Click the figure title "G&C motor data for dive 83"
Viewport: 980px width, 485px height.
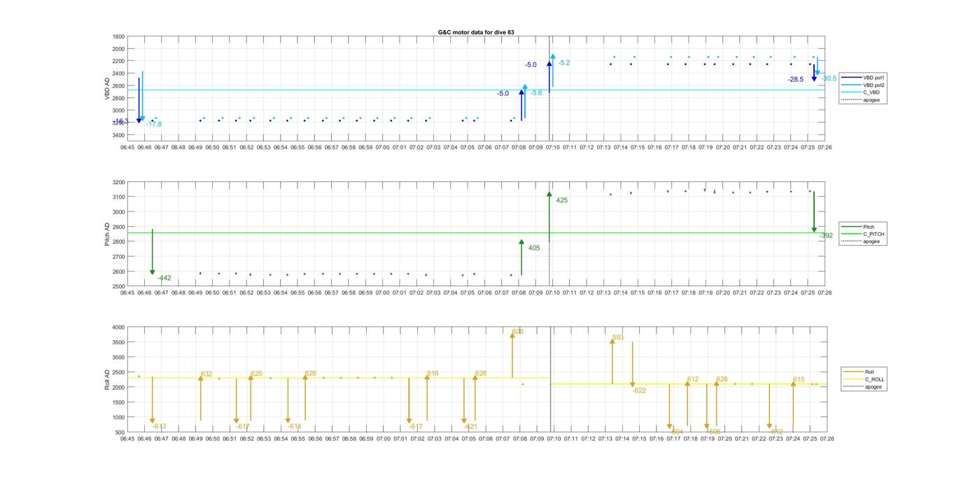coord(476,32)
